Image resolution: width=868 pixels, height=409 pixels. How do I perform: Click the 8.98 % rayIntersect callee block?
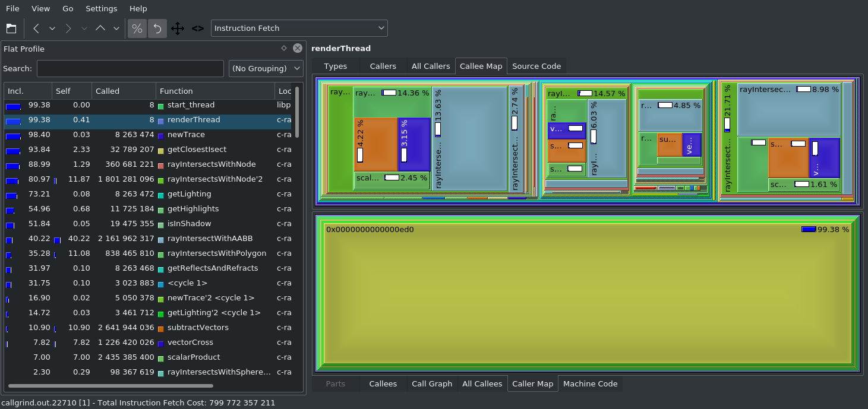point(789,110)
